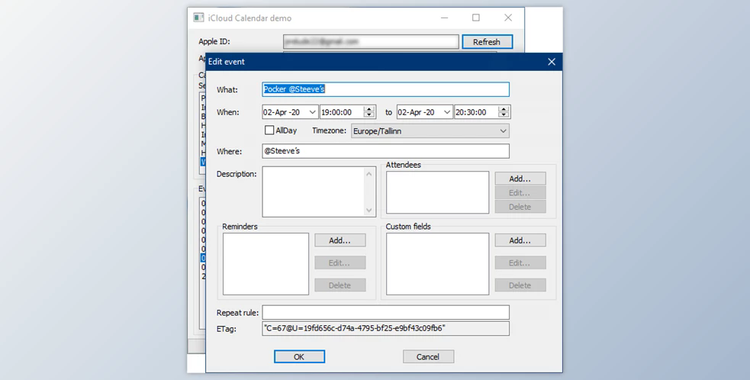This screenshot has width=750, height=380.
Task: Click the Description scrollbar down arrow
Action: tap(369, 210)
